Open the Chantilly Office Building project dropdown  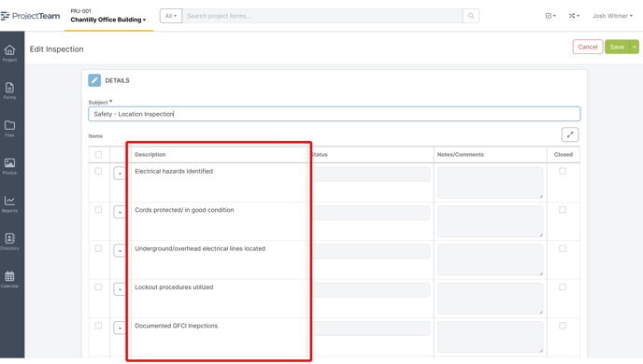click(108, 20)
